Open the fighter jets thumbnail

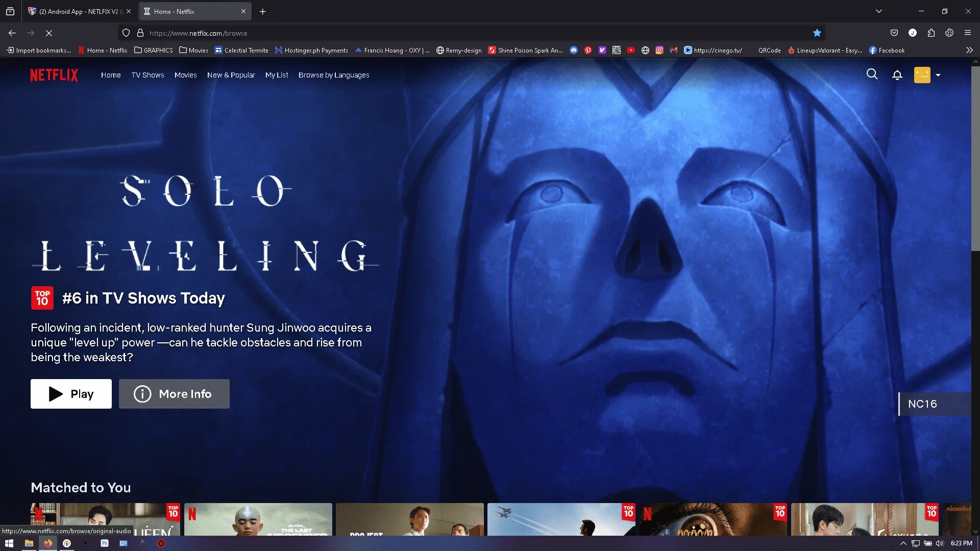pyautogui.click(x=561, y=519)
